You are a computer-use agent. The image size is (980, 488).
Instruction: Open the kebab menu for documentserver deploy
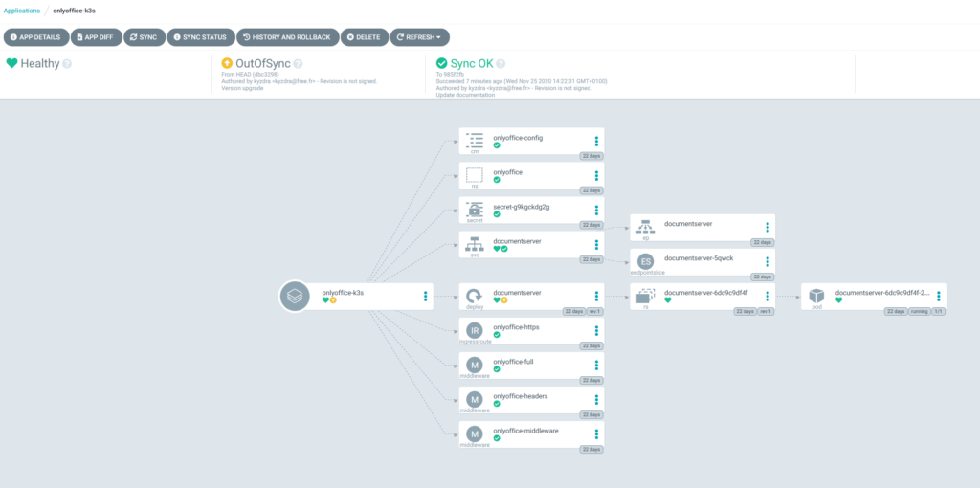click(597, 297)
